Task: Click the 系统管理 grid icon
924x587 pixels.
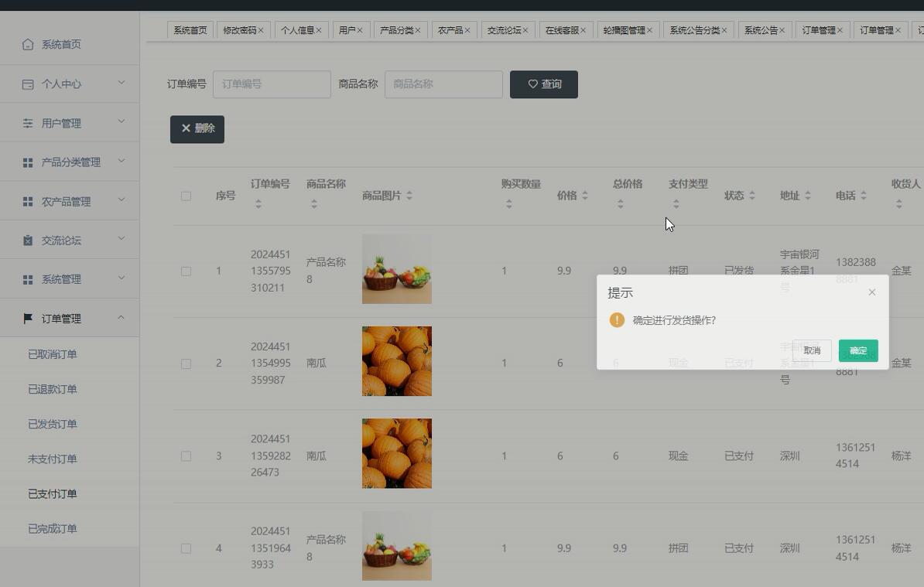Action: (x=28, y=280)
